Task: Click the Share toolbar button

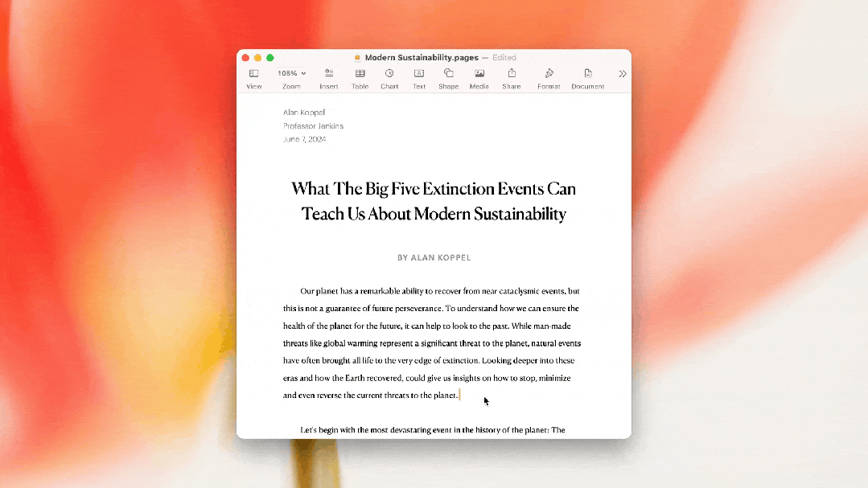Action: [x=511, y=74]
